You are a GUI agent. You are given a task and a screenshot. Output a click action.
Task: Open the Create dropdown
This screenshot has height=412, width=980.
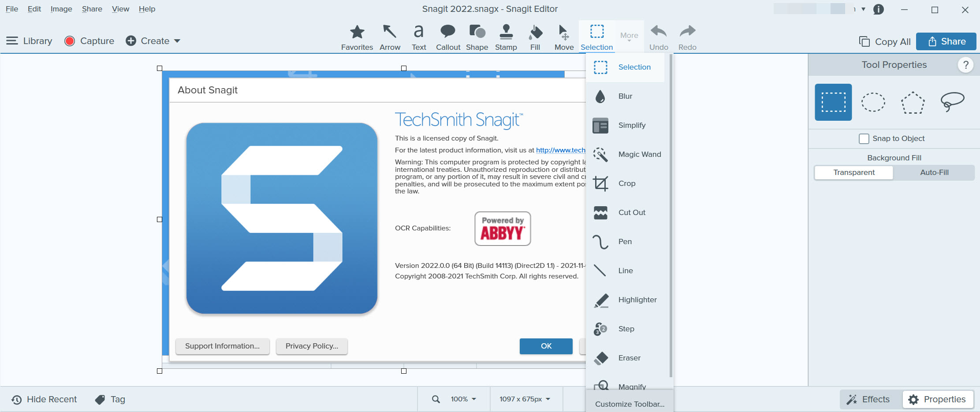coord(153,41)
